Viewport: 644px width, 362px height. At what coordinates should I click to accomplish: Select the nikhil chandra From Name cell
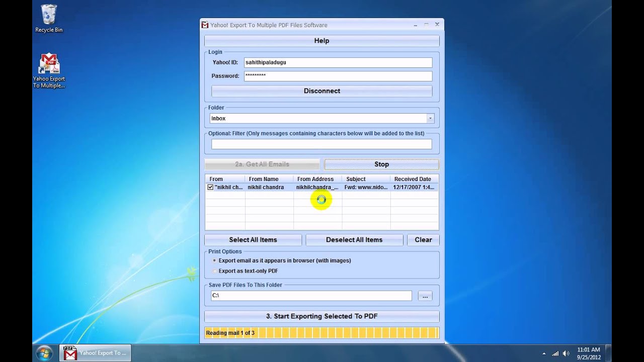[x=269, y=187]
